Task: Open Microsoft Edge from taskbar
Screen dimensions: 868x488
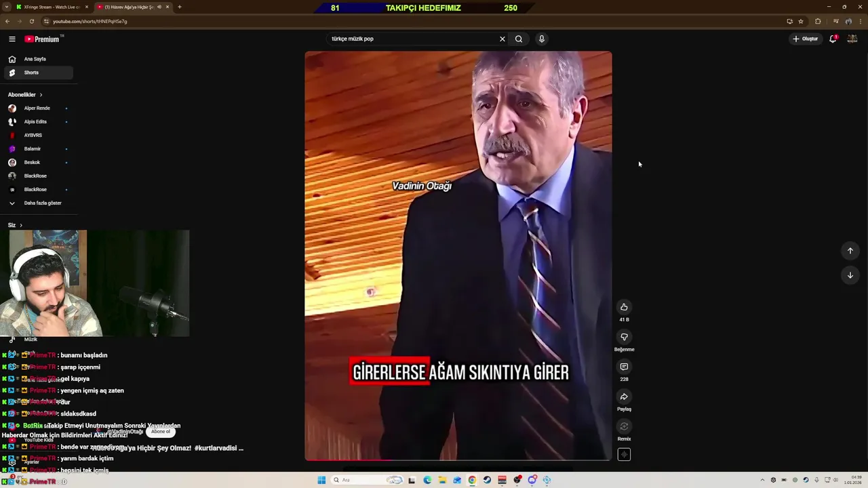Action: tap(427, 480)
